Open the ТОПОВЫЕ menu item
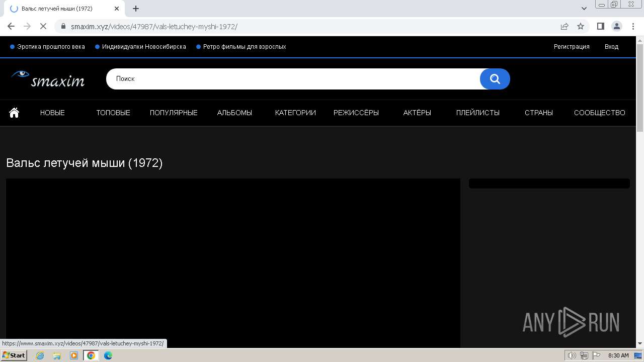644x362 pixels. [113, 113]
